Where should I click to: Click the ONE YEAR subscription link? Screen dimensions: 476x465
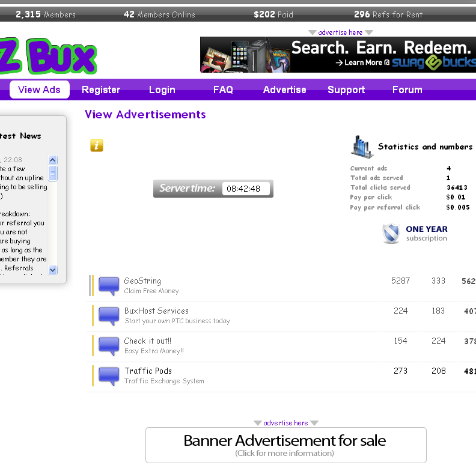click(427, 234)
